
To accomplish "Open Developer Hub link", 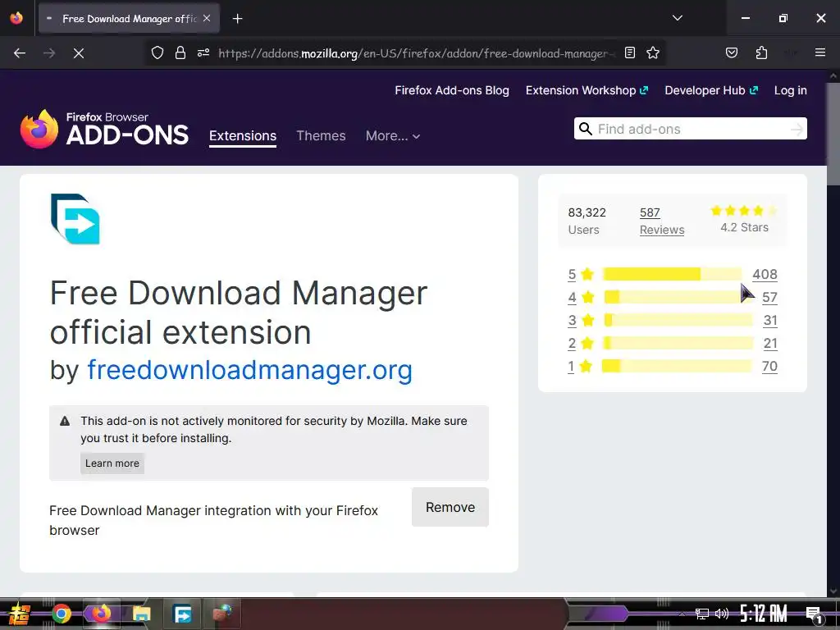I will tap(711, 90).
